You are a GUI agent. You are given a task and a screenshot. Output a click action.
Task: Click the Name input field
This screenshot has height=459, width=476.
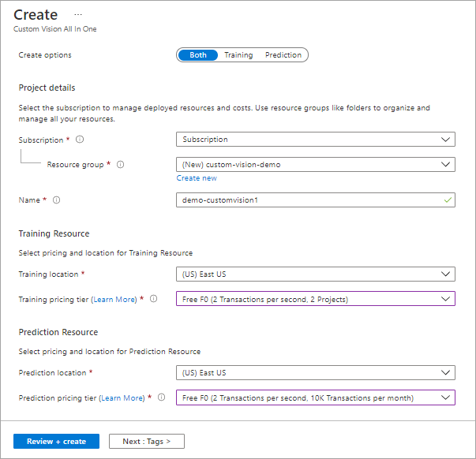pos(308,200)
